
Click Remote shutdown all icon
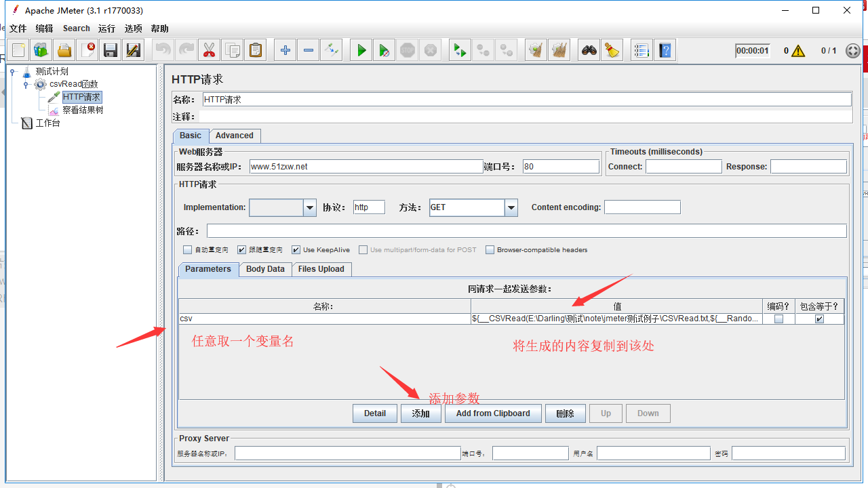[x=507, y=50]
